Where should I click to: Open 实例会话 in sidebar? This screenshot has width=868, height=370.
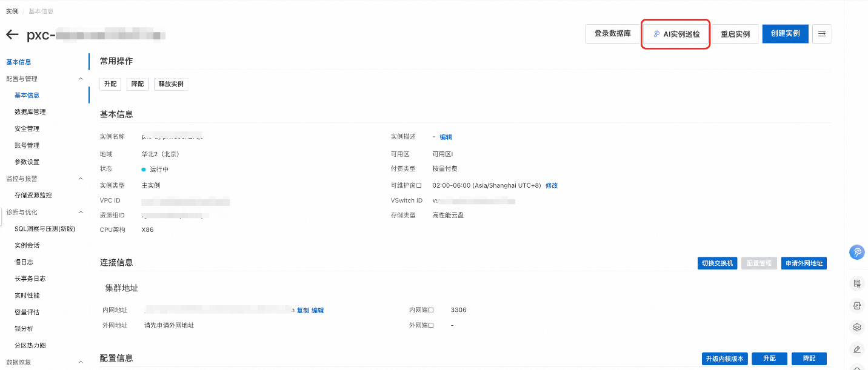click(27, 245)
